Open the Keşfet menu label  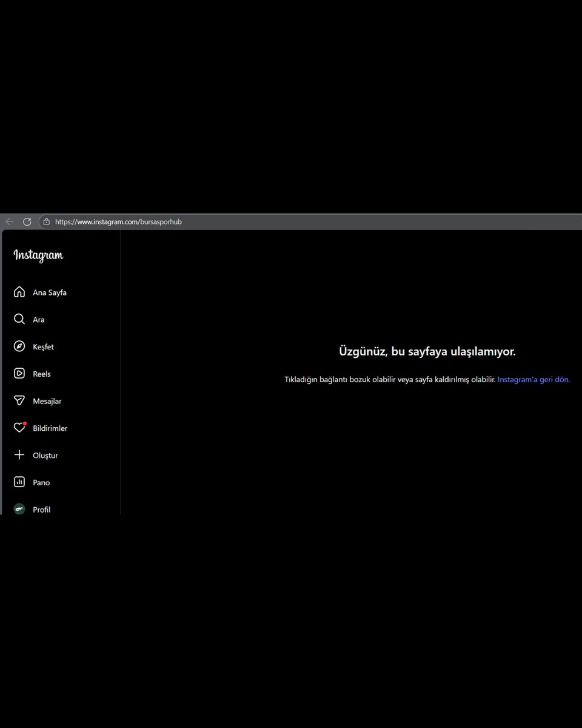[x=43, y=347]
